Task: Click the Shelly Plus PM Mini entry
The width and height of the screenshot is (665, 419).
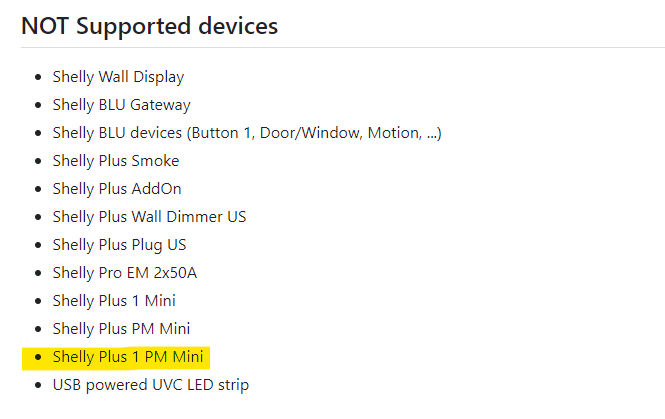Action: 121,329
